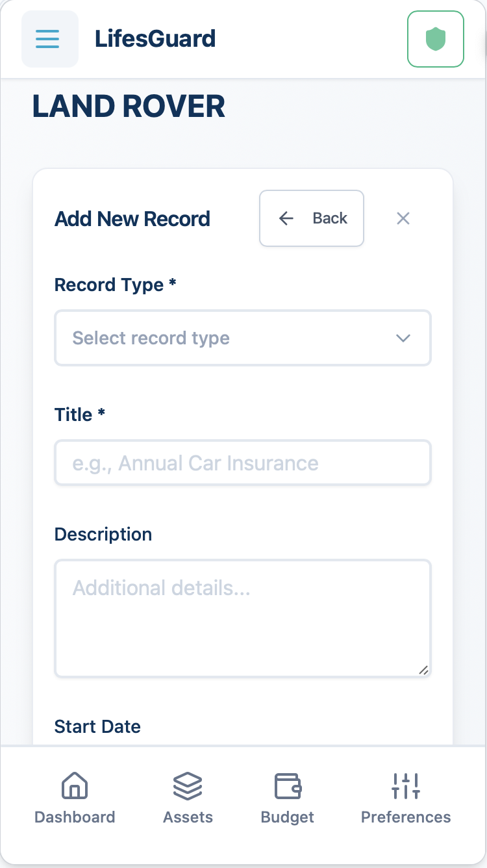Click the left arrow icon beside Back
The image size is (487, 868).
pos(286,218)
